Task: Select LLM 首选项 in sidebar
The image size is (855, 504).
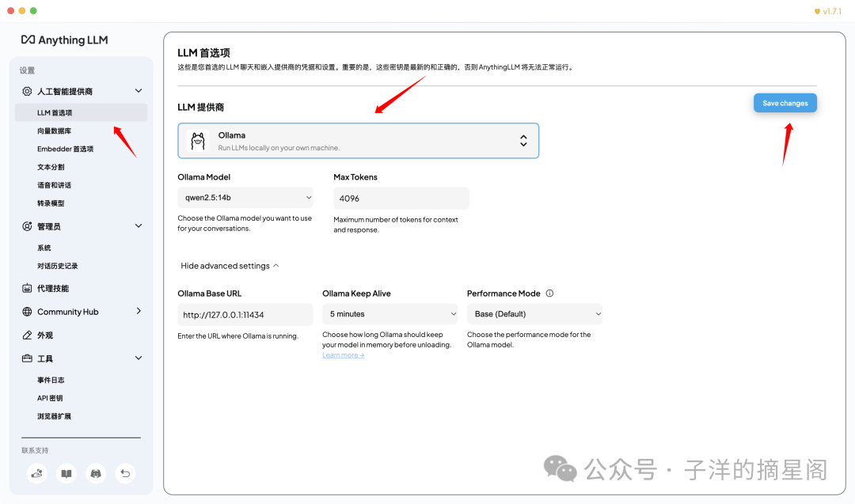Action: click(82, 113)
